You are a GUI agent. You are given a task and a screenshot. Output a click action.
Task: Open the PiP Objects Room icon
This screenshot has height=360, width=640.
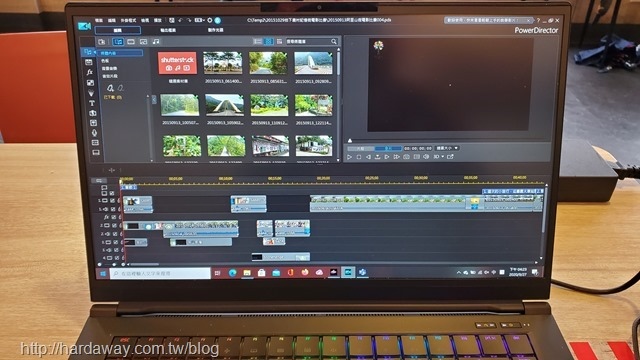(x=90, y=83)
